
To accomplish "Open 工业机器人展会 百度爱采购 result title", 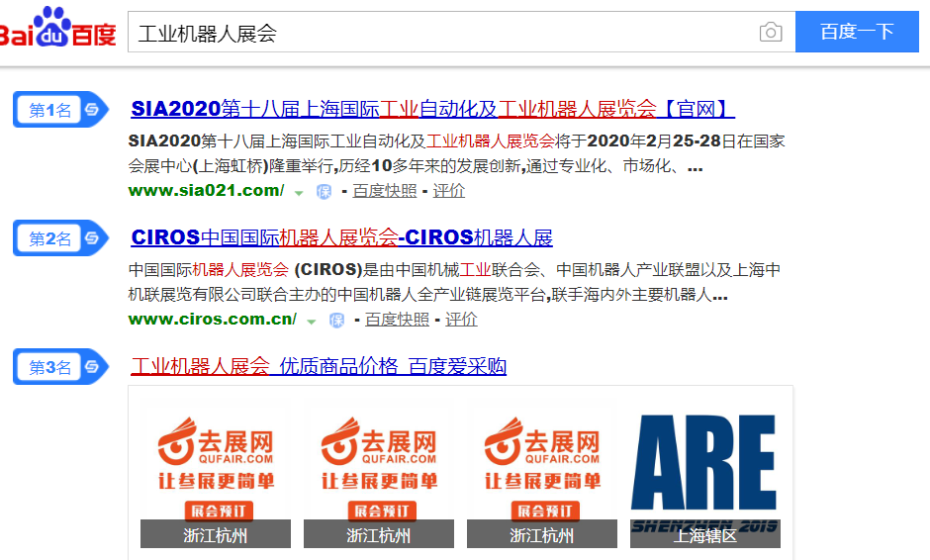I will pyautogui.click(x=319, y=366).
